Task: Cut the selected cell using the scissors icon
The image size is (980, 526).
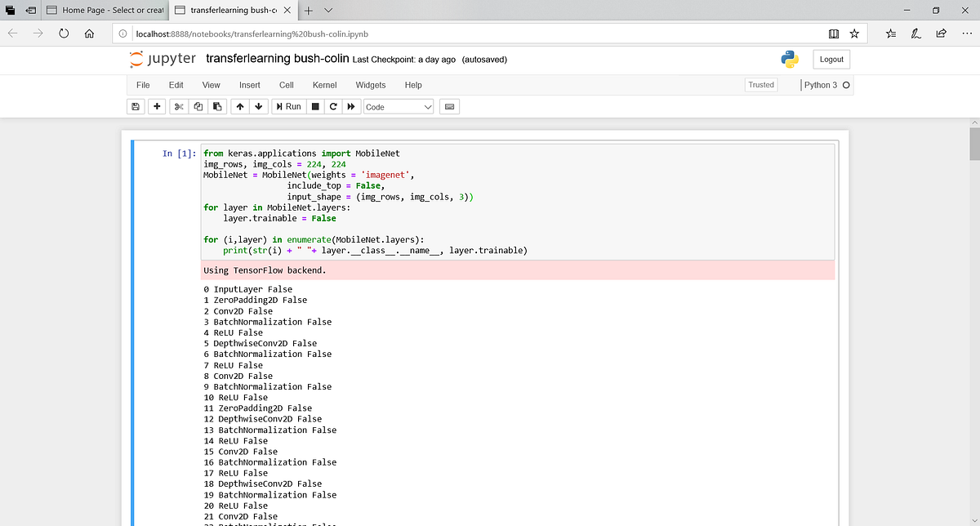Action: 178,106
